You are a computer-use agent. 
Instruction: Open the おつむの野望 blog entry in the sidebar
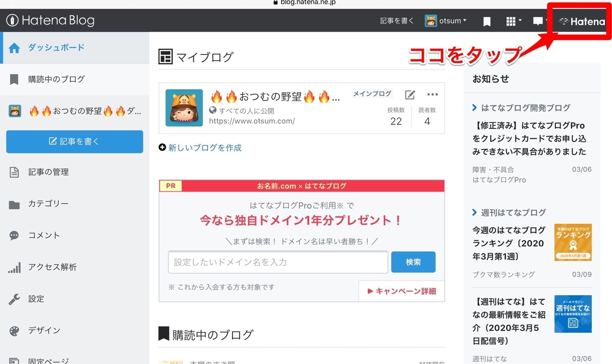tap(74, 111)
